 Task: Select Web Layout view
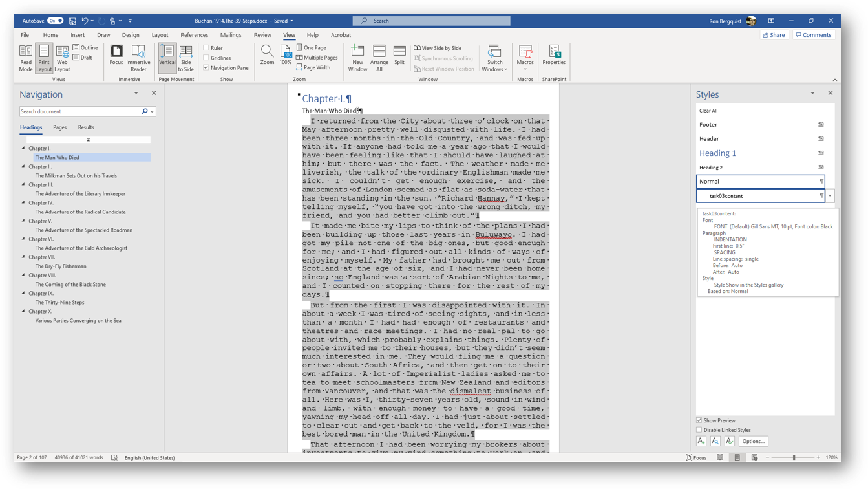pos(62,58)
